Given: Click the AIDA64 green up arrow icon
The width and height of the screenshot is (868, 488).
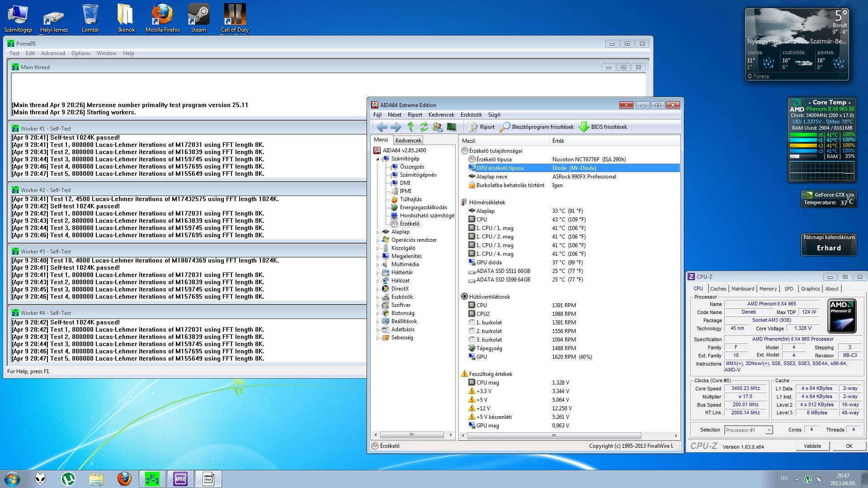Looking at the screenshot, I should (410, 127).
